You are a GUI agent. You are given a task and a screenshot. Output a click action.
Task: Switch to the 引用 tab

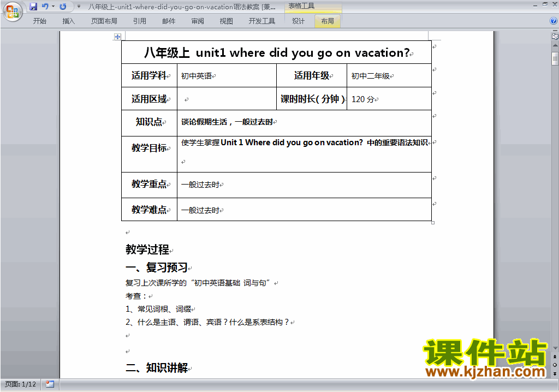pyautogui.click(x=140, y=21)
